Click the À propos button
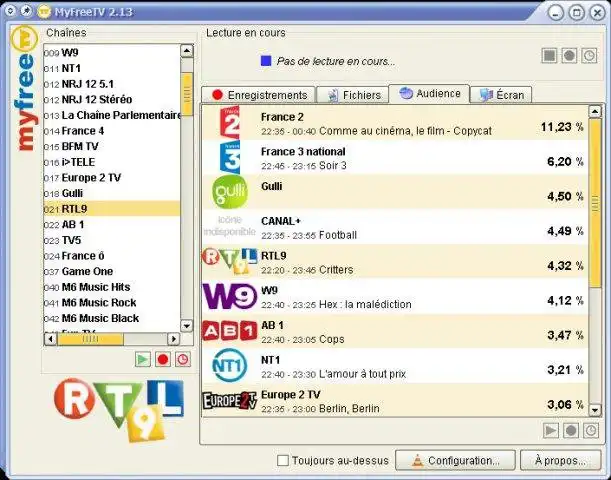This screenshot has height=480, width=611. point(560,461)
